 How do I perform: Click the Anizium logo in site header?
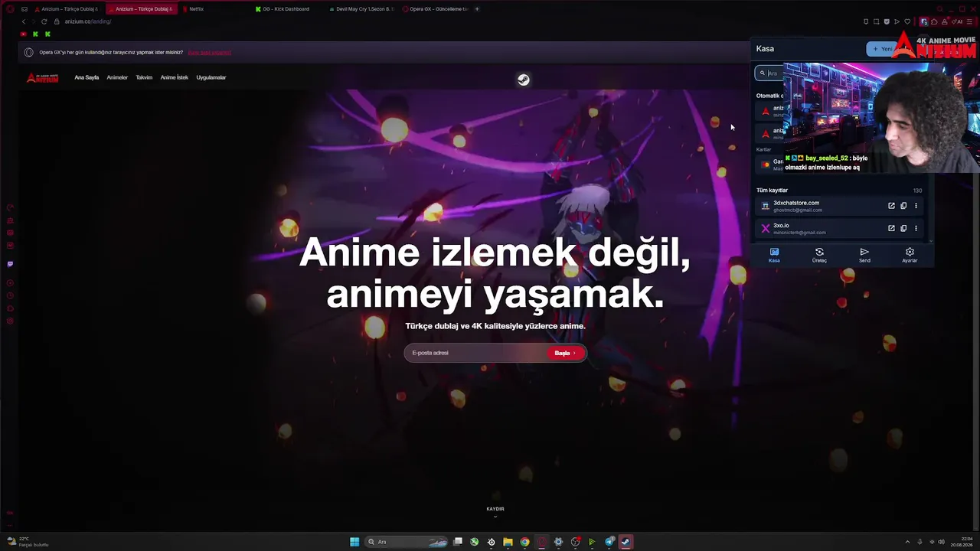pos(42,77)
